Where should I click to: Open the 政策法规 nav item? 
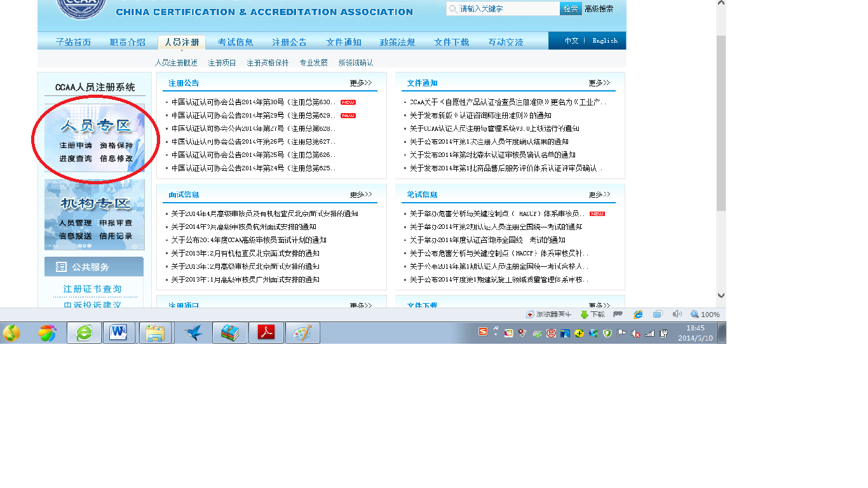point(397,42)
